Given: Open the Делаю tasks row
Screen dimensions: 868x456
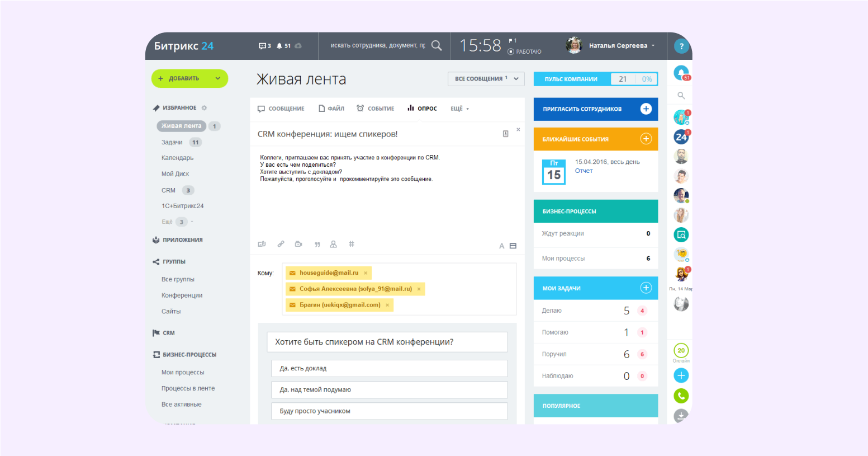Looking at the screenshot, I should [x=596, y=311].
